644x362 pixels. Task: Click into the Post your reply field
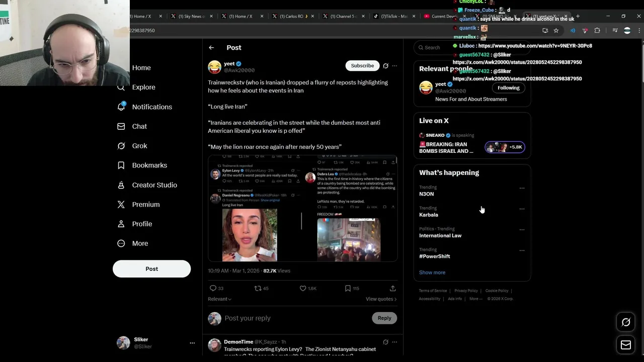pyautogui.click(x=297, y=318)
